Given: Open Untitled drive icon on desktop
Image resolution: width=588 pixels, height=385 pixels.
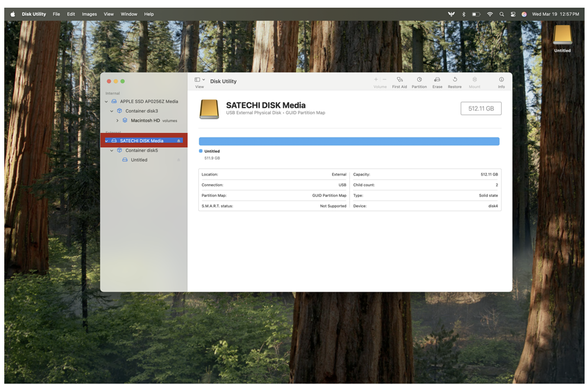Looking at the screenshot, I should [x=562, y=36].
